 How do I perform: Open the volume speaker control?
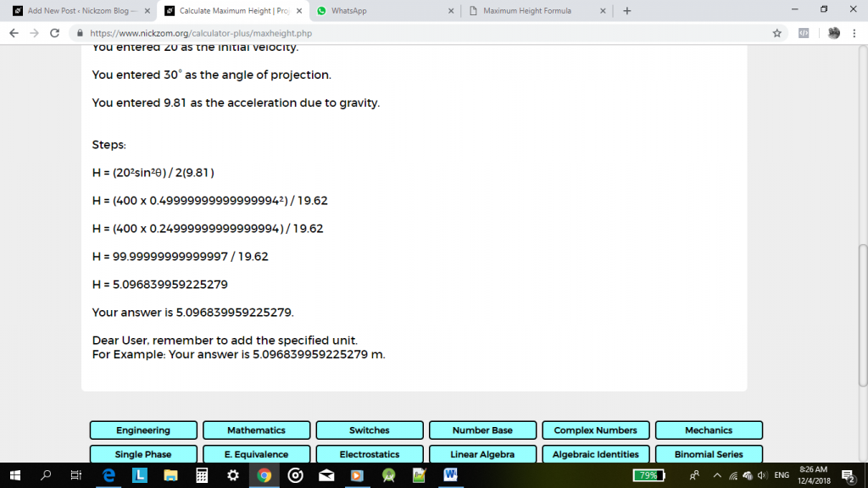[x=762, y=475]
